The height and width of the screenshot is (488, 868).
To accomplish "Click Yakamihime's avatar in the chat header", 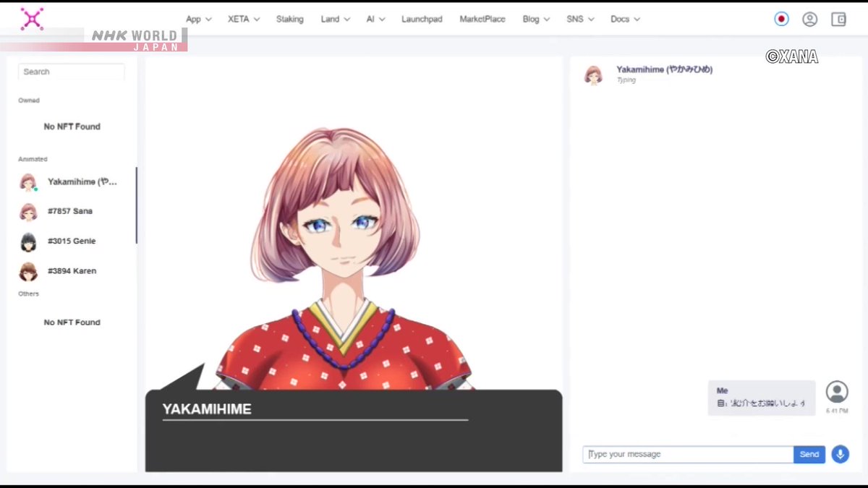I will point(593,75).
